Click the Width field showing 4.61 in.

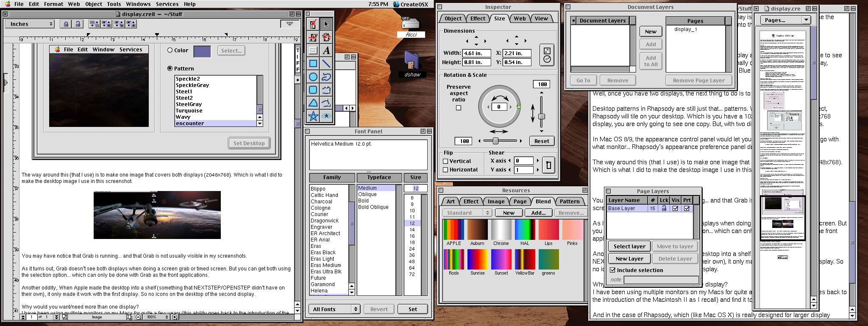tap(476, 53)
